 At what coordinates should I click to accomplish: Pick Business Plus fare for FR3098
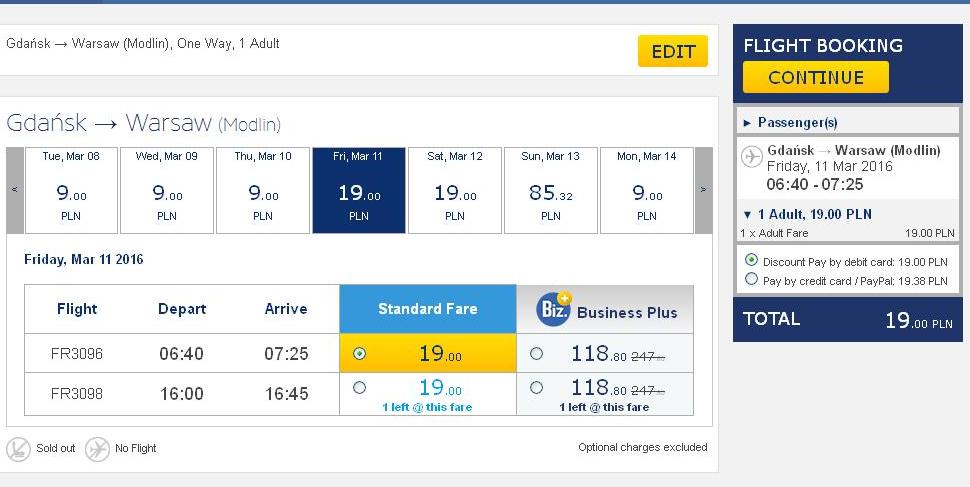(x=536, y=388)
